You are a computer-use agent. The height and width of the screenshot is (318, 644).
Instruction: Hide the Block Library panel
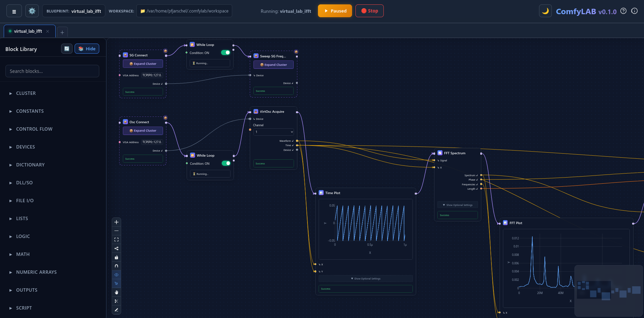coord(87,49)
